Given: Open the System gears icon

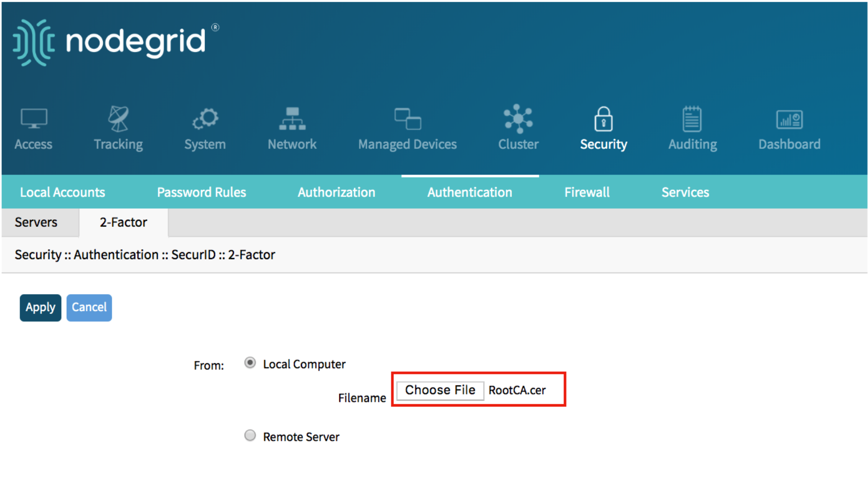Looking at the screenshot, I should click(205, 119).
